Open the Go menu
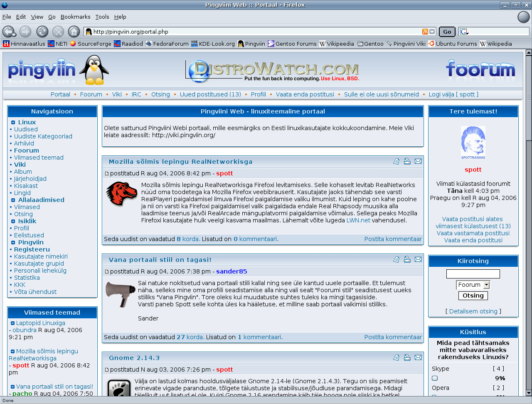The height and width of the screenshot is (404, 532). coord(52,17)
